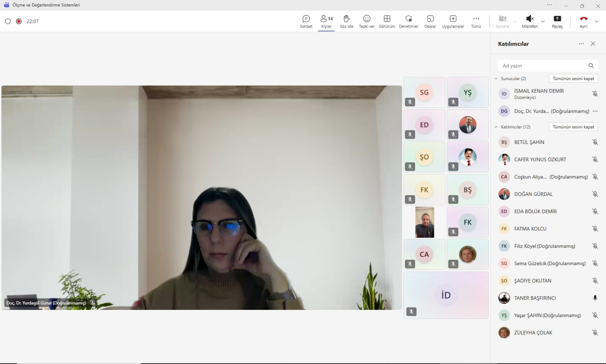Click the Ad yazın search field
The width and height of the screenshot is (606, 364).
click(x=544, y=66)
